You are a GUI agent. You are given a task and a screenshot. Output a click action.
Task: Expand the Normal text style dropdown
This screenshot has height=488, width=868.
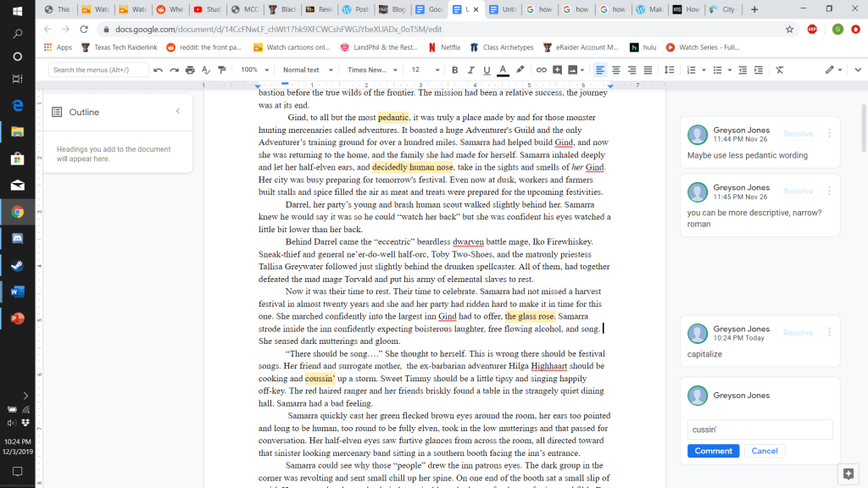(x=306, y=69)
